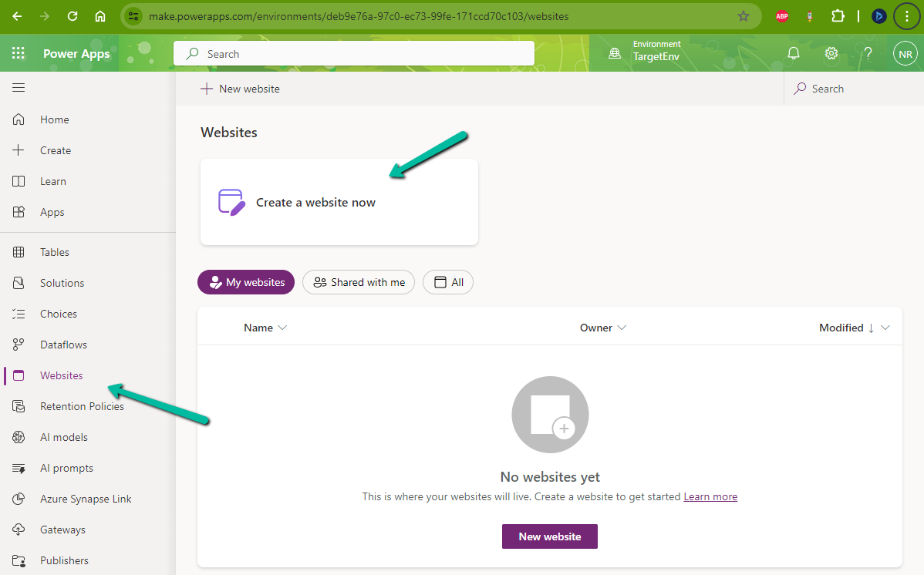Click the Power Apps title
This screenshot has width=924, height=575.
[76, 54]
